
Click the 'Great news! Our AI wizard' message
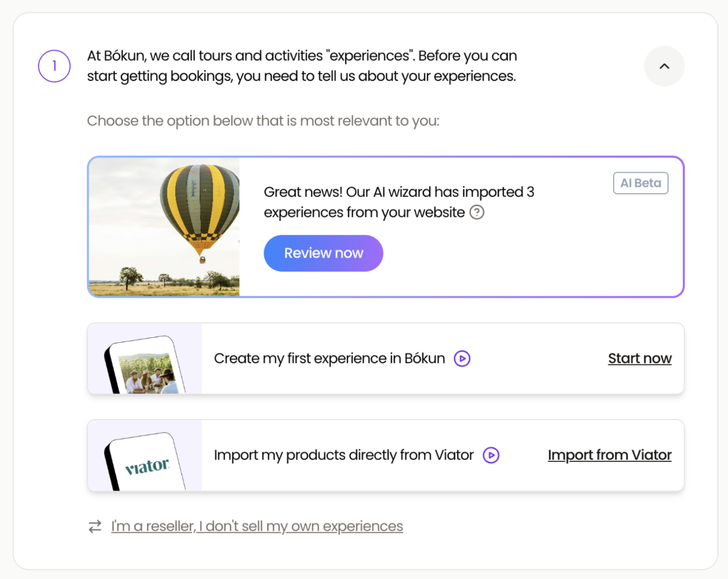pyautogui.click(x=399, y=202)
